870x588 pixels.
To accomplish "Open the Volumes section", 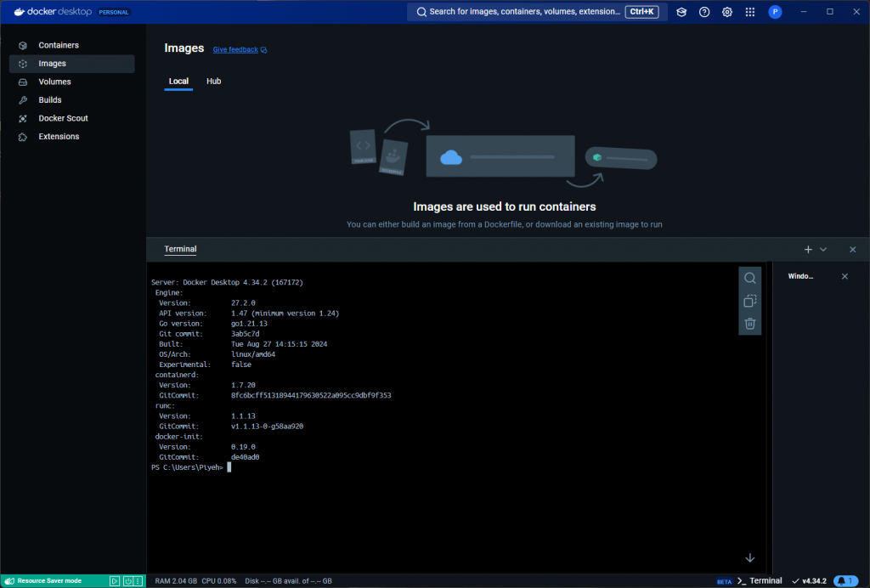I will (x=72, y=82).
